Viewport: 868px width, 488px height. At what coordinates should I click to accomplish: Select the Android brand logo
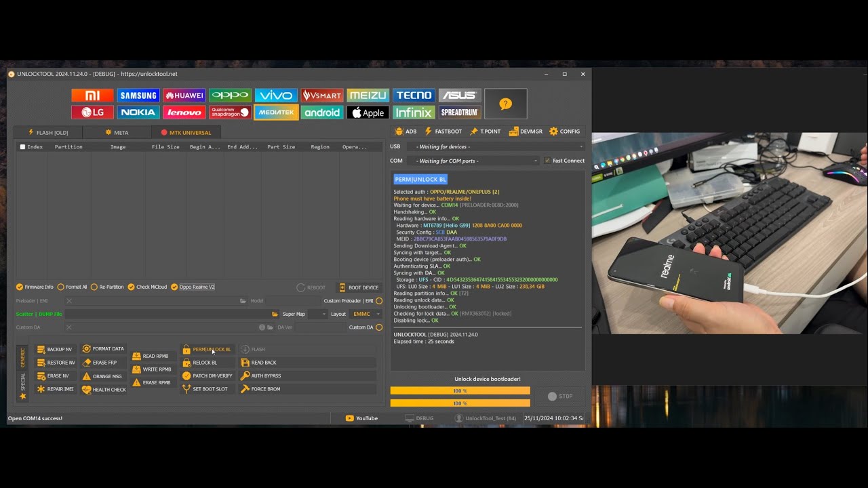click(x=322, y=113)
